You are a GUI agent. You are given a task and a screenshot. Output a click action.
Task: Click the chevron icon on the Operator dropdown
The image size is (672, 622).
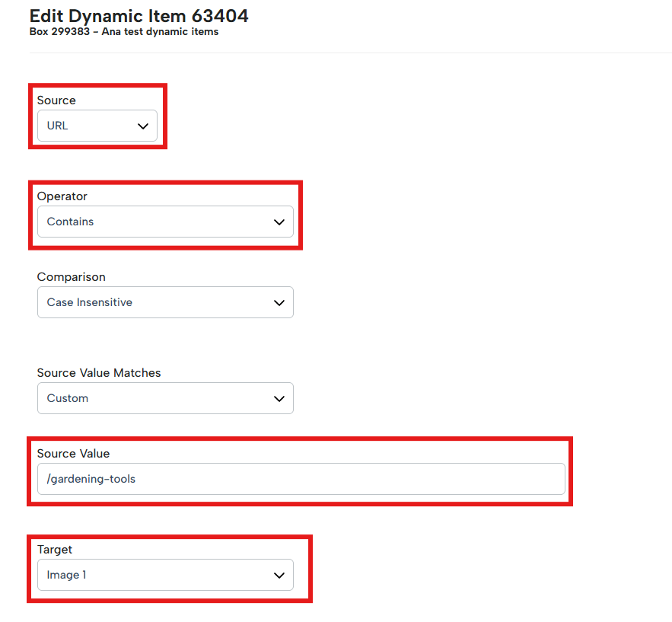[x=279, y=222]
